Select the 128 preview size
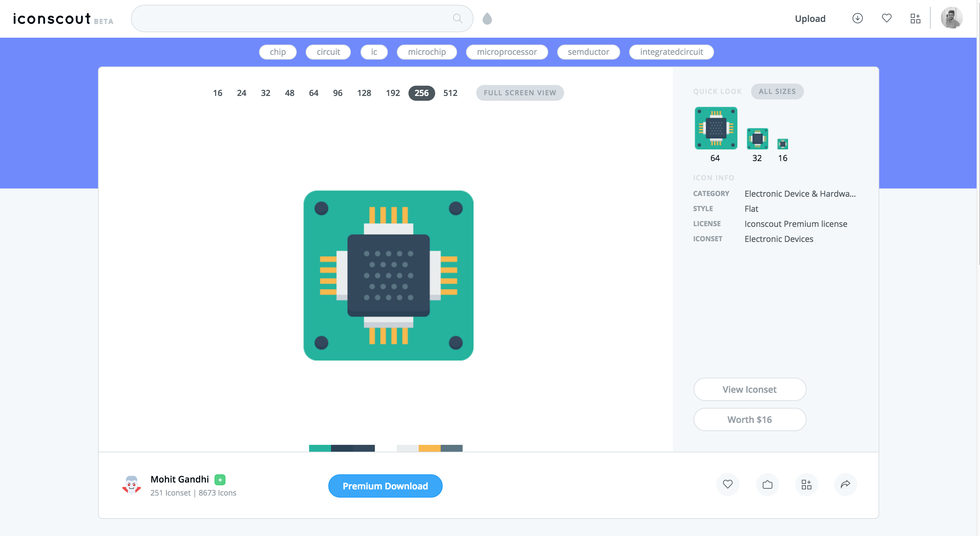Image resolution: width=980 pixels, height=536 pixels. [x=364, y=93]
